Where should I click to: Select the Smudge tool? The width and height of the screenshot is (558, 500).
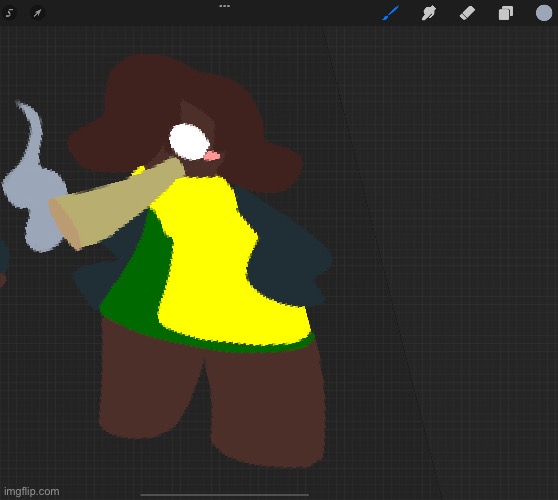(429, 13)
